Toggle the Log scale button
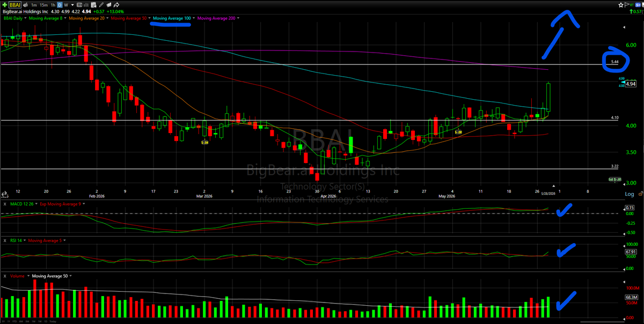The height and width of the screenshot is (324, 644). 629,194
